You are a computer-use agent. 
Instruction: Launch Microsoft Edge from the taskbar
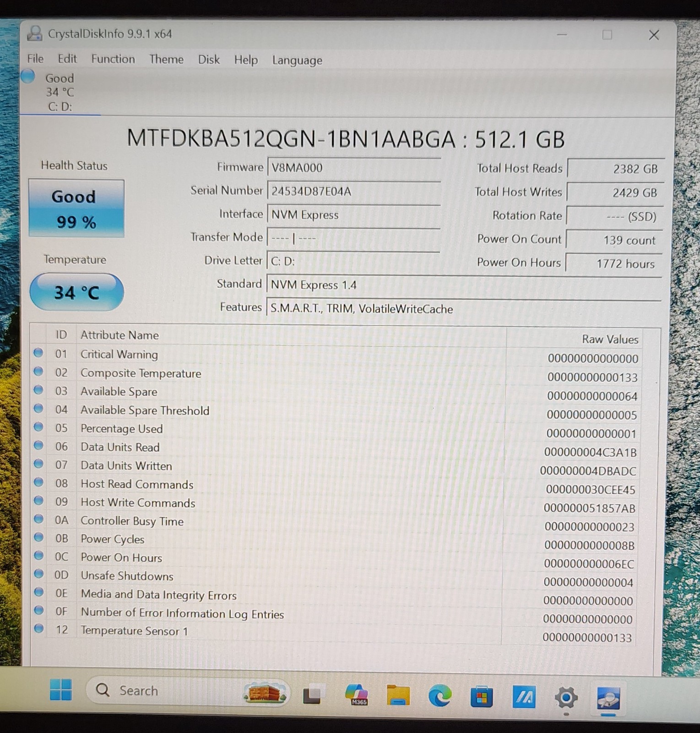click(x=440, y=696)
